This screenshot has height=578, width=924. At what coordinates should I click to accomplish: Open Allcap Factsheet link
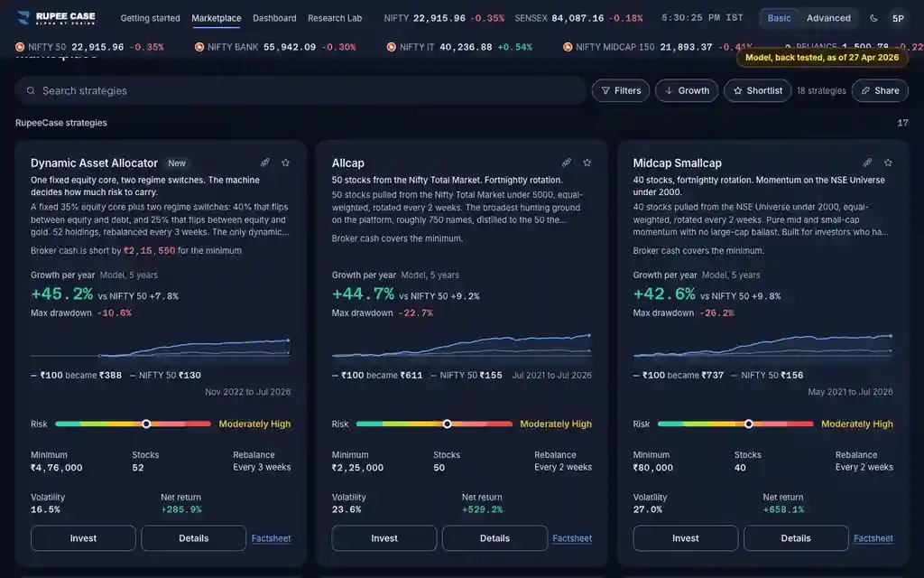coord(572,538)
